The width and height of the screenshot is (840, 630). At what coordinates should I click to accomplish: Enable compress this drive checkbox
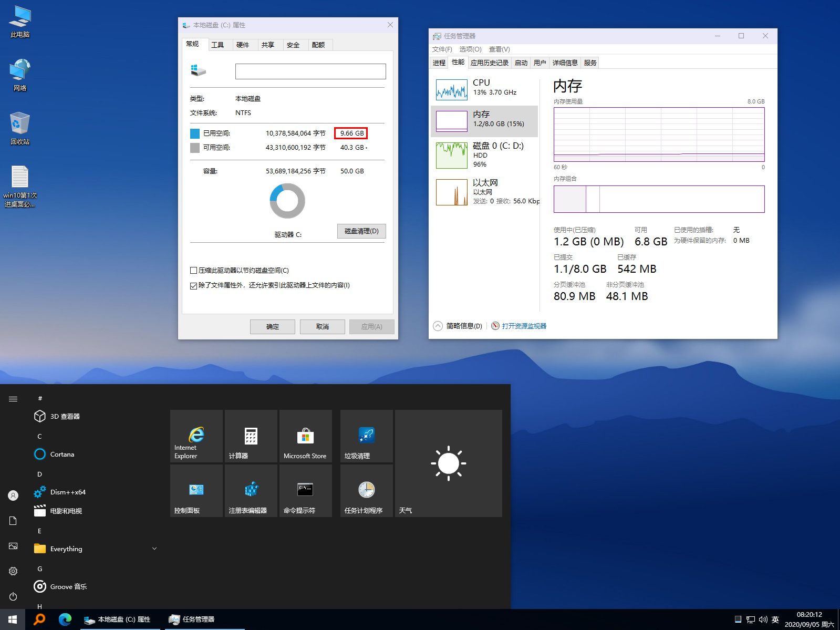click(x=194, y=271)
